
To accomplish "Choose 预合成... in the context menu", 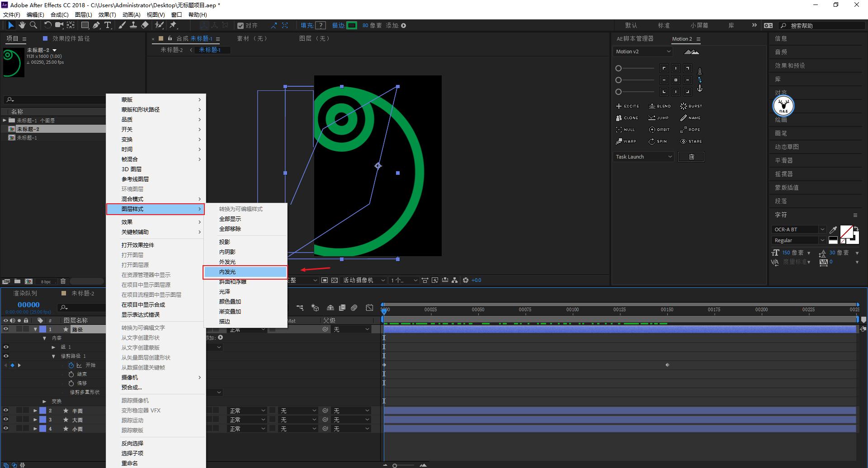I will (x=132, y=387).
